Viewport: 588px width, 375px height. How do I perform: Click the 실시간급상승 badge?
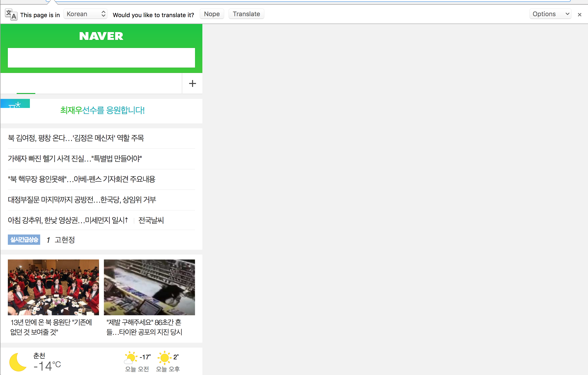[24, 240]
